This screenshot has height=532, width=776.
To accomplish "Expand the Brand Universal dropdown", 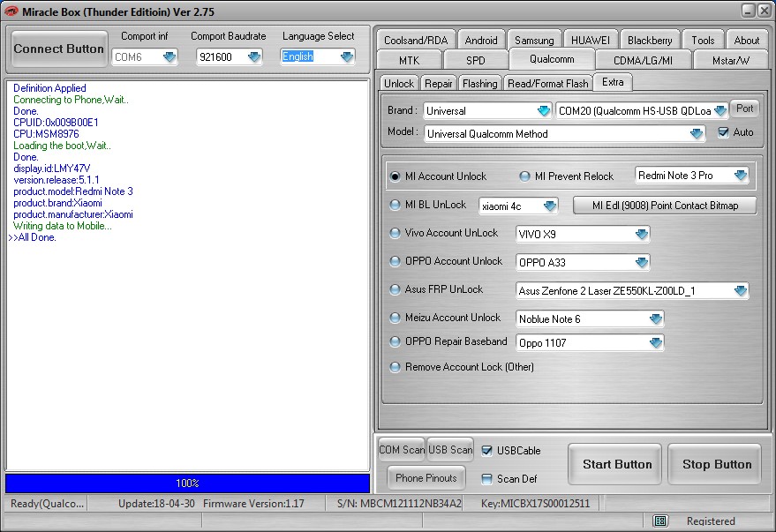I will [x=544, y=111].
